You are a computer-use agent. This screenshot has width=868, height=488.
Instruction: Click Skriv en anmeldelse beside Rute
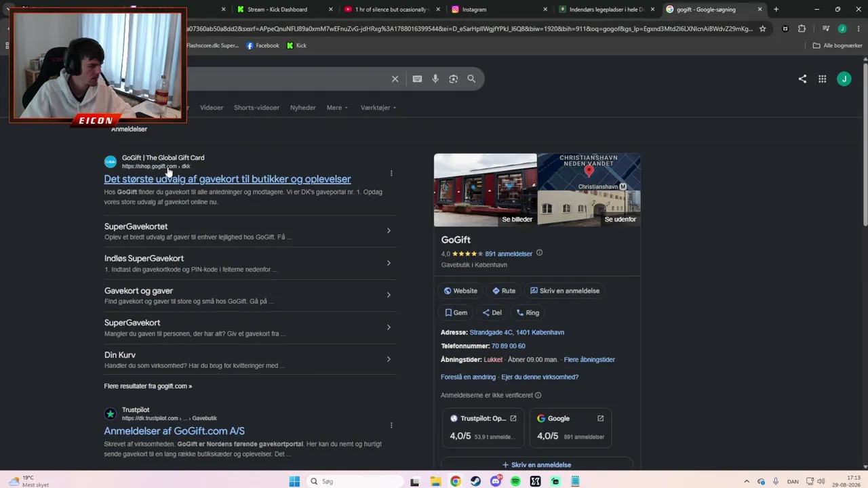pyautogui.click(x=565, y=291)
